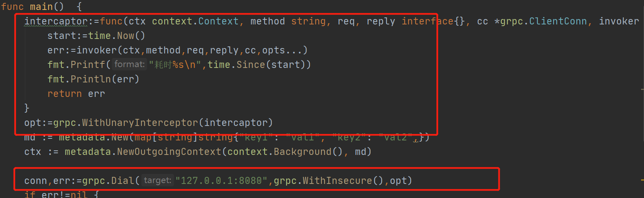Click context.Background() argument
Viewport: 644px width, 198px height.
coord(285,152)
